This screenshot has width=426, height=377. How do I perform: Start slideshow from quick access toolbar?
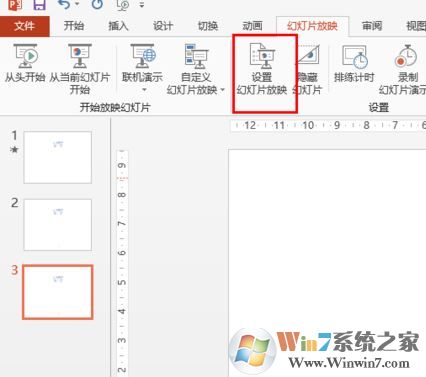point(122,5)
